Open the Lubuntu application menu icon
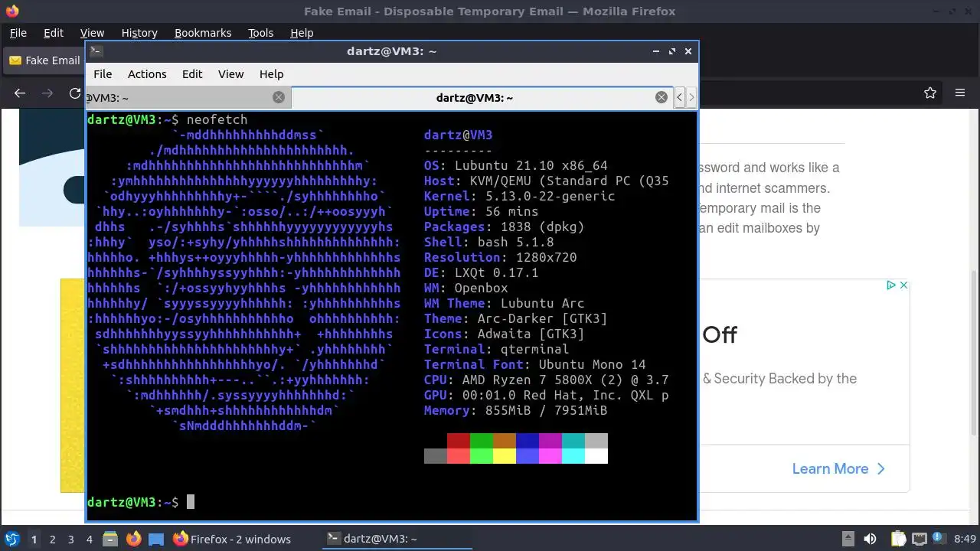 coord(11,539)
